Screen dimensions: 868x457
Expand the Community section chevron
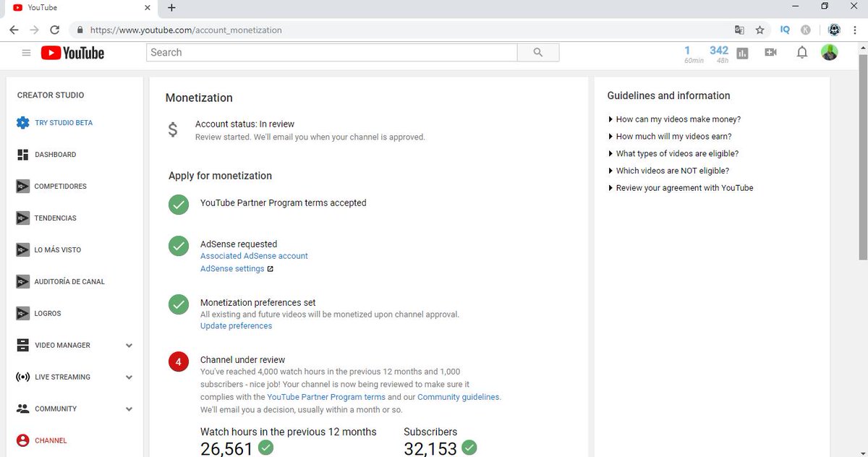click(x=129, y=409)
